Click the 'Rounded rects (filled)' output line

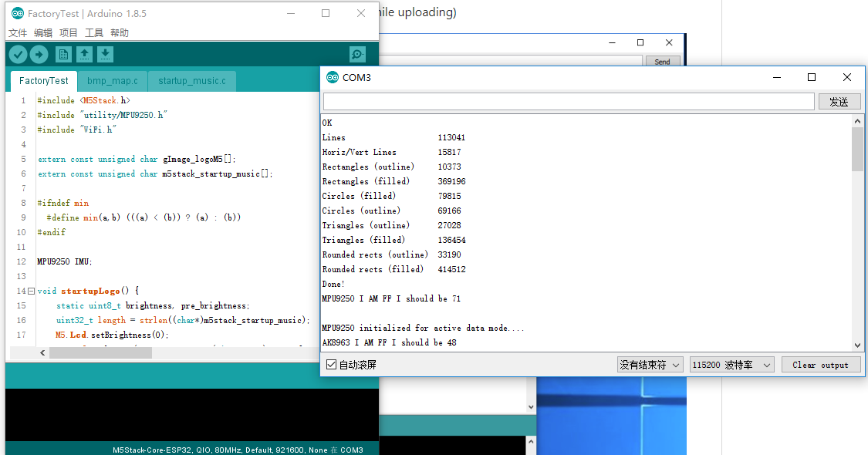[393, 270]
